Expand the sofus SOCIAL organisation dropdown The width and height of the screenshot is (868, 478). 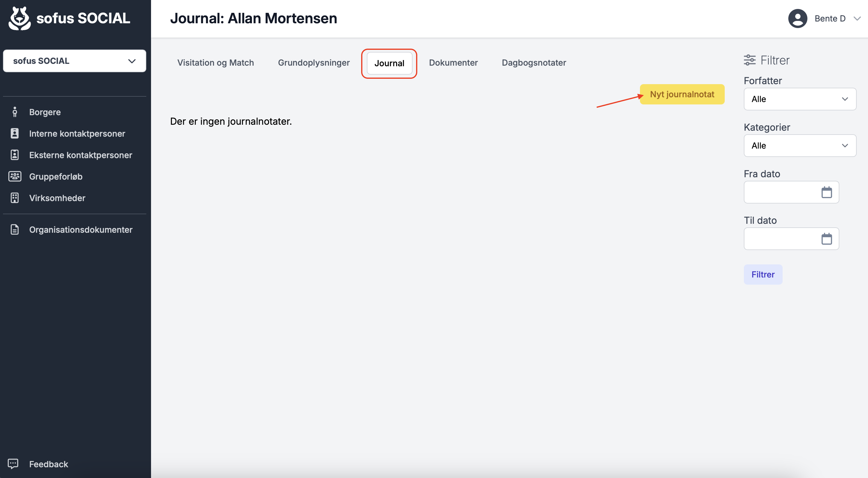[x=74, y=61]
